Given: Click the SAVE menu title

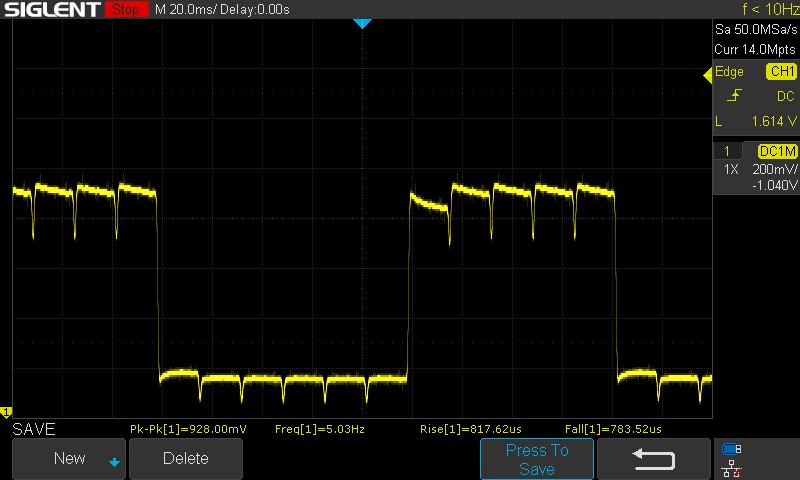Looking at the screenshot, I should (x=34, y=429).
